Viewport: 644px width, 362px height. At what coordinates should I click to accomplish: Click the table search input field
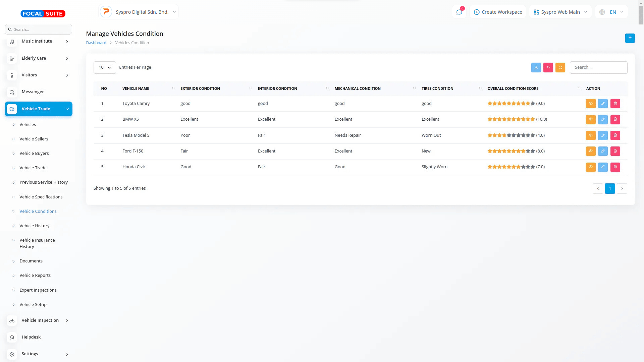(x=598, y=67)
